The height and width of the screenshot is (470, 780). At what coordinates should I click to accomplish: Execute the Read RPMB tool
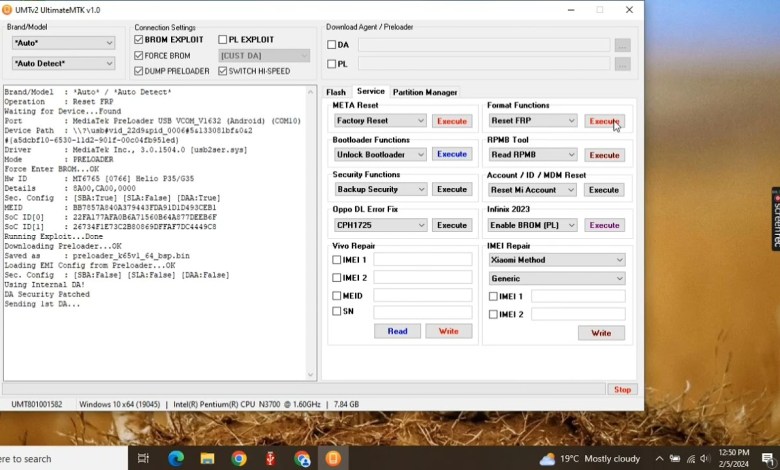[x=604, y=155]
